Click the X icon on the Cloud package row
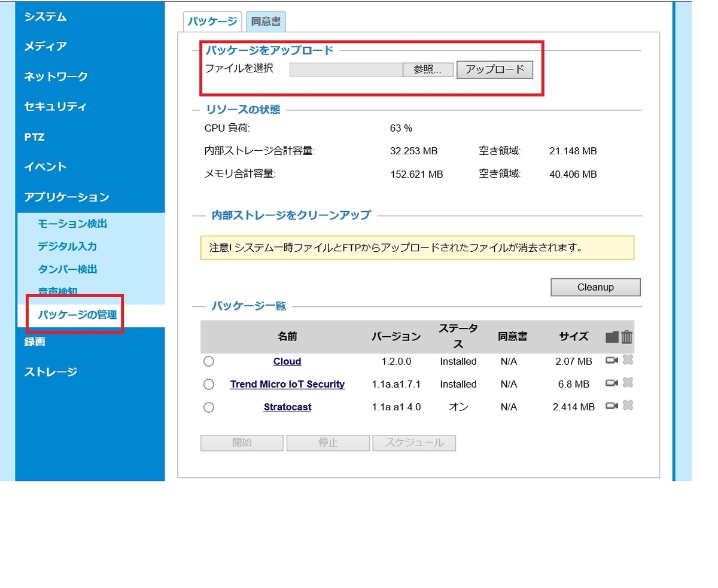This screenshot has width=718, height=588. [x=626, y=361]
